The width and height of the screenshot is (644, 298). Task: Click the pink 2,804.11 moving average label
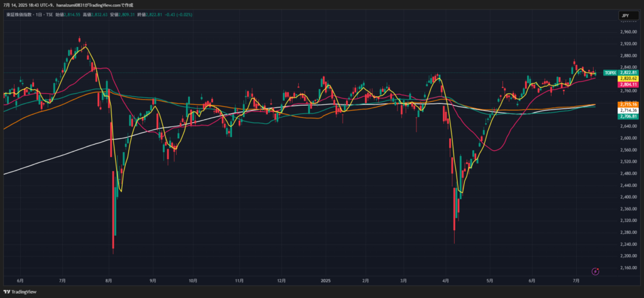[628, 84]
